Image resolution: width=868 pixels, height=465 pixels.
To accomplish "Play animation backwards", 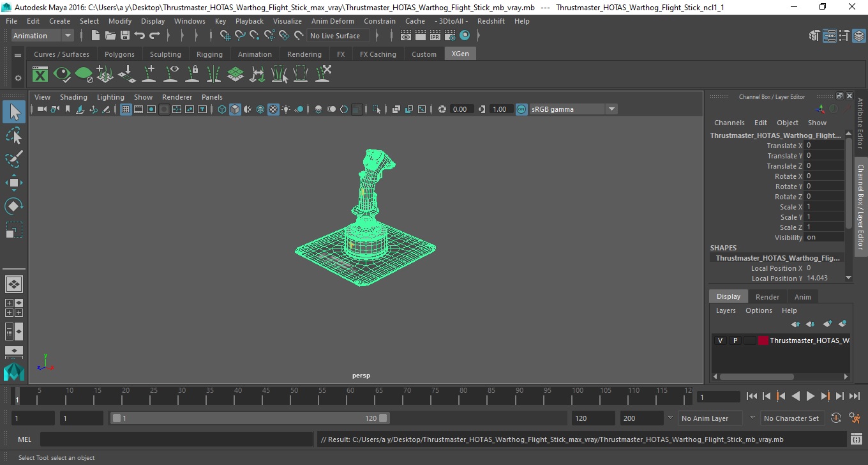I will pyautogui.click(x=795, y=396).
